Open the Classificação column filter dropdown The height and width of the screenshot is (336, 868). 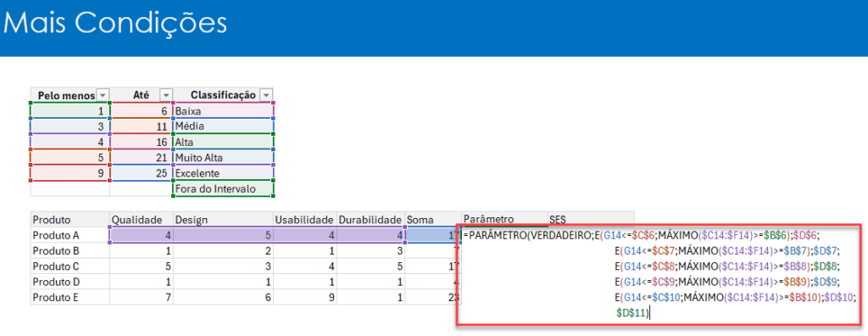click(266, 95)
